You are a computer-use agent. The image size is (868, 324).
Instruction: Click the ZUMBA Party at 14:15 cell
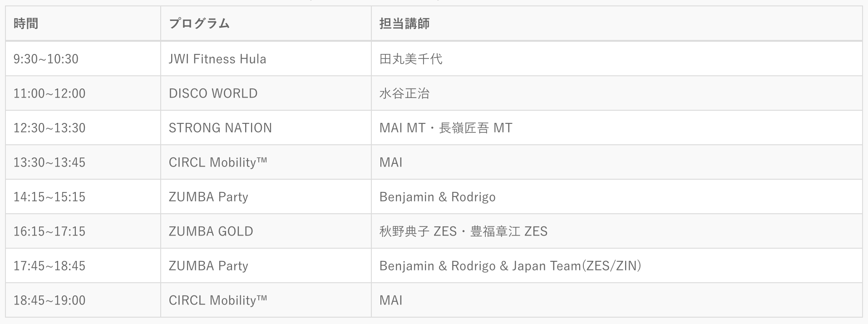coord(208,197)
